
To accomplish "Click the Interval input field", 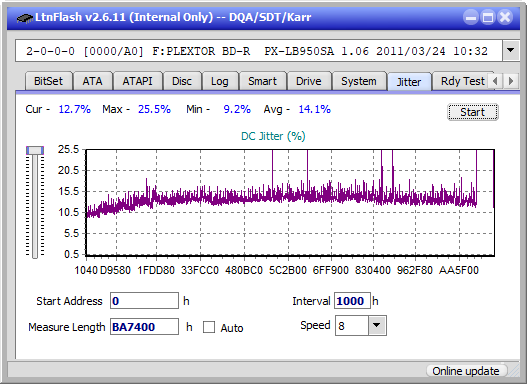I will 352,300.
